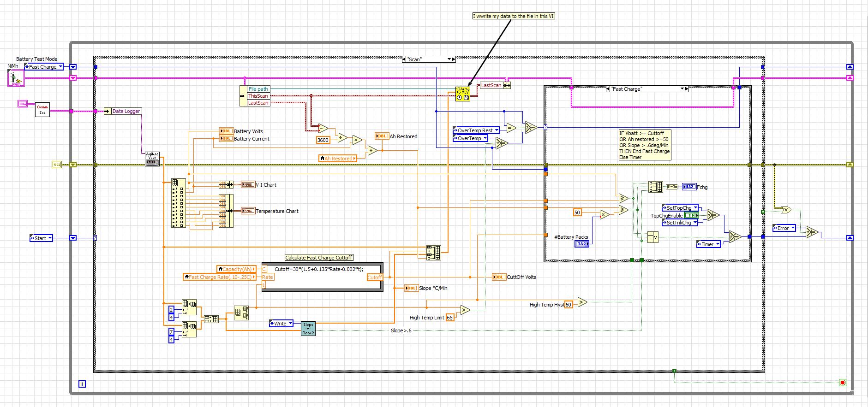Open the Scan case selector dropdown
The height and width of the screenshot is (407, 868).
450,59
